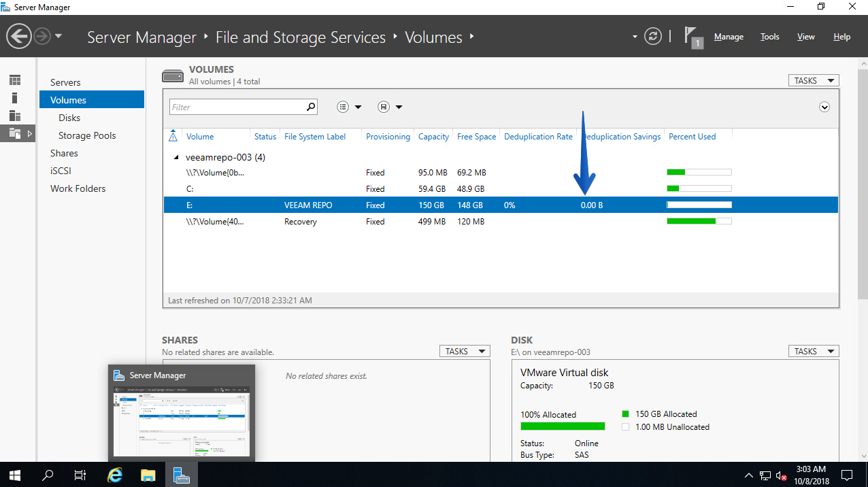
Task: Open Disks in the navigation pane
Action: tap(69, 118)
